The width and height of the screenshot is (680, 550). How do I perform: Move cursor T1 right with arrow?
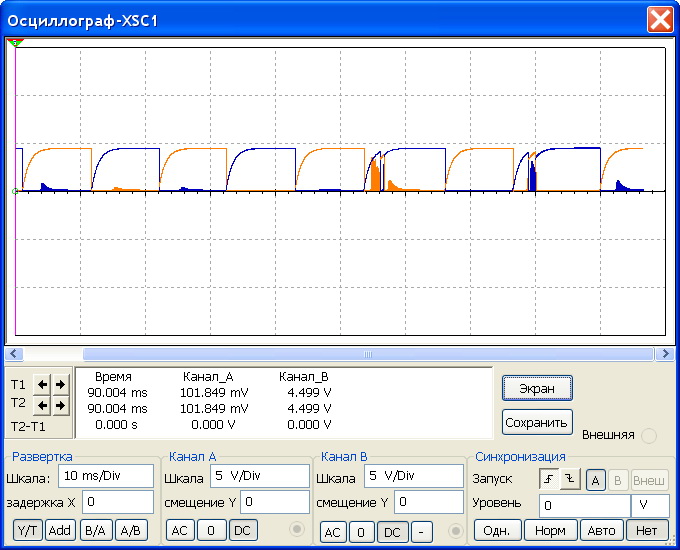pyautogui.click(x=60, y=384)
